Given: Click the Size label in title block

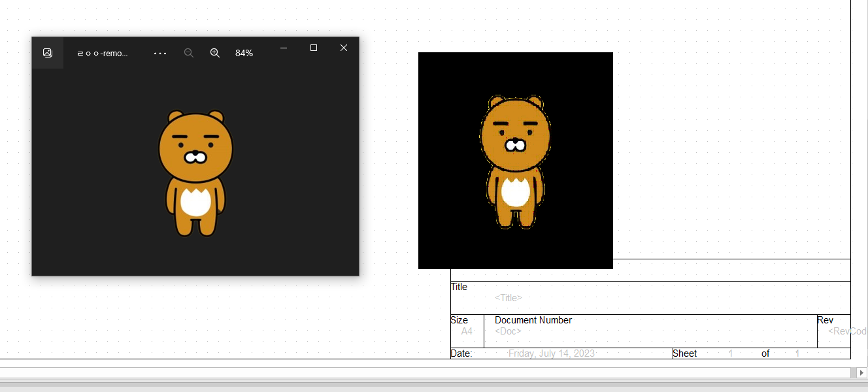Looking at the screenshot, I should pyautogui.click(x=459, y=320).
